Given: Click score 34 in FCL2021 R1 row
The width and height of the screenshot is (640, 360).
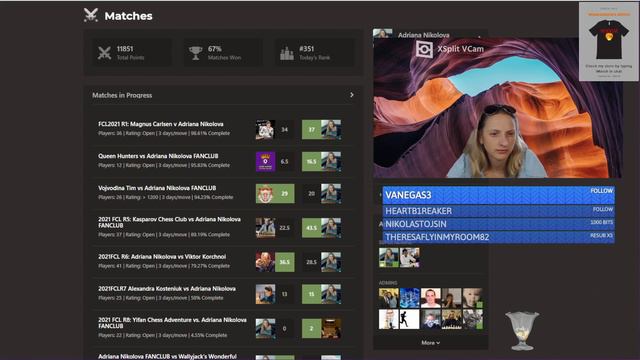Looking at the screenshot, I should pyautogui.click(x=284, y=129).
